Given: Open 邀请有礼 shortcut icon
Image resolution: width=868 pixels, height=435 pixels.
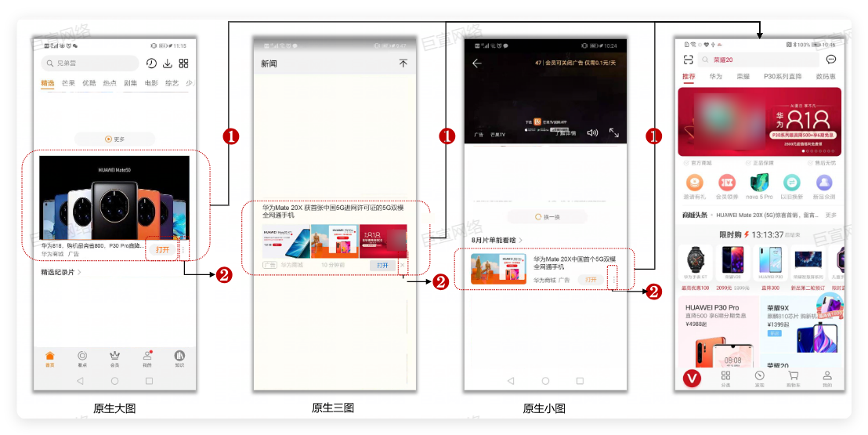Looking at the screenshot, I should click(x=694, y=187).
